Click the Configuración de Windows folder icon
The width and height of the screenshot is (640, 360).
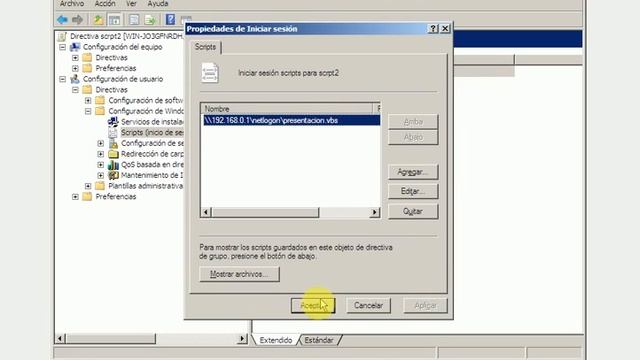(x=100, y=111)
